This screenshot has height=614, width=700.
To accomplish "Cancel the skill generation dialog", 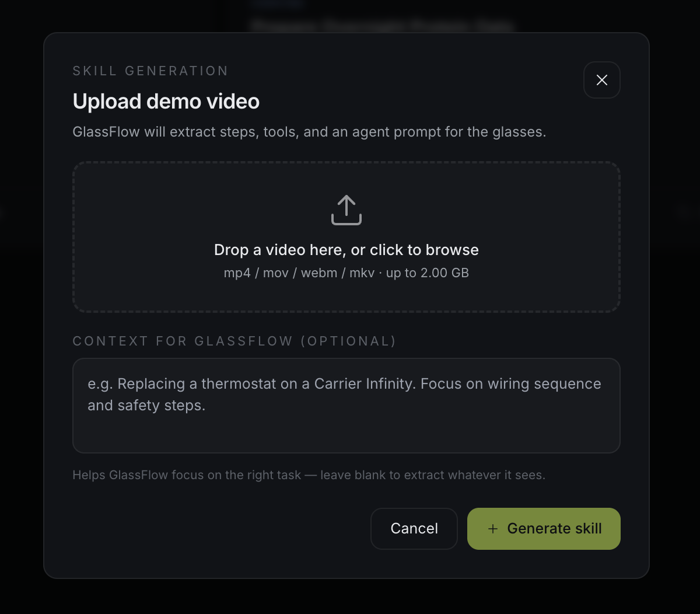I will (x=414, y=528).
